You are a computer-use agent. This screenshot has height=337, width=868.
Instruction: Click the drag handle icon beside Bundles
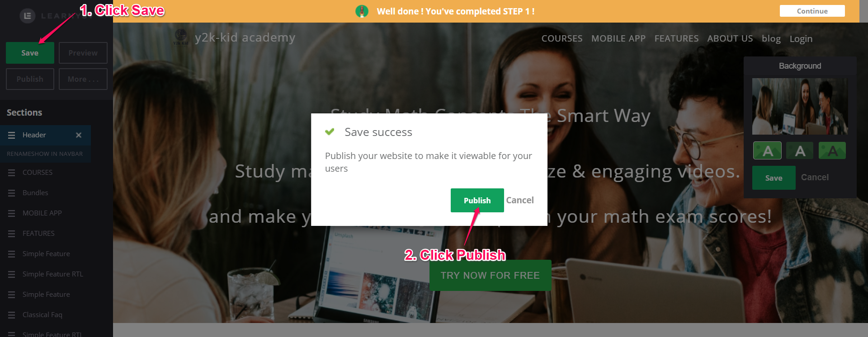tap(12, 193)
